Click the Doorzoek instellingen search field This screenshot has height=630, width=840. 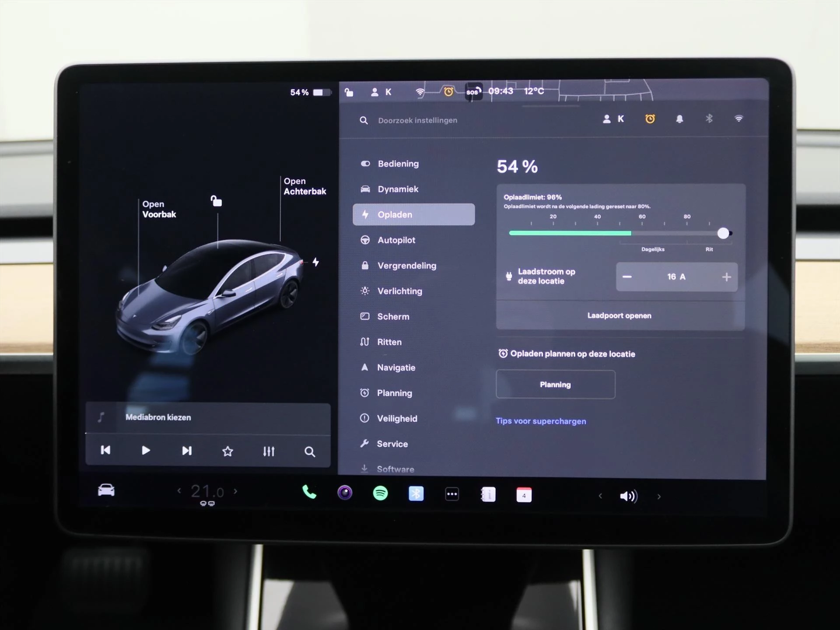[417, 120]
